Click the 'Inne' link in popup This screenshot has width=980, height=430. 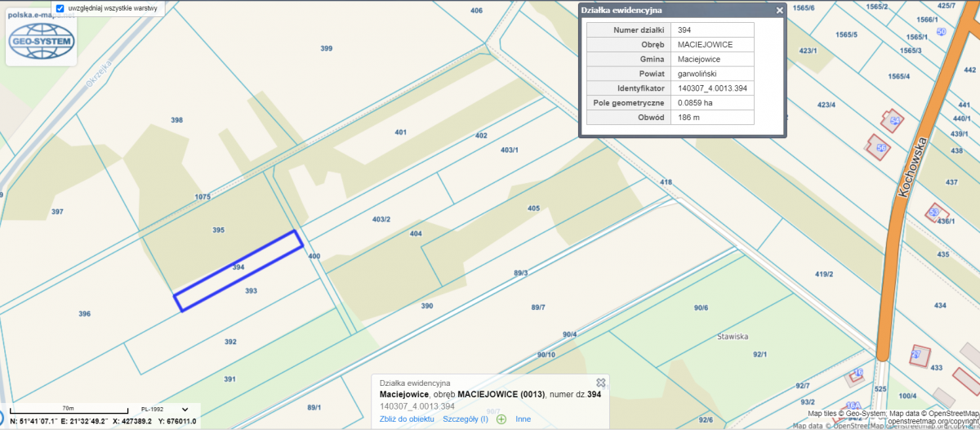coord(523,419)
